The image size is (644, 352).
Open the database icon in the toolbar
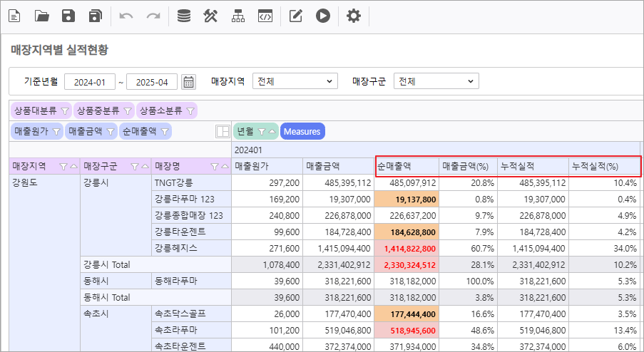pos(184,16)
